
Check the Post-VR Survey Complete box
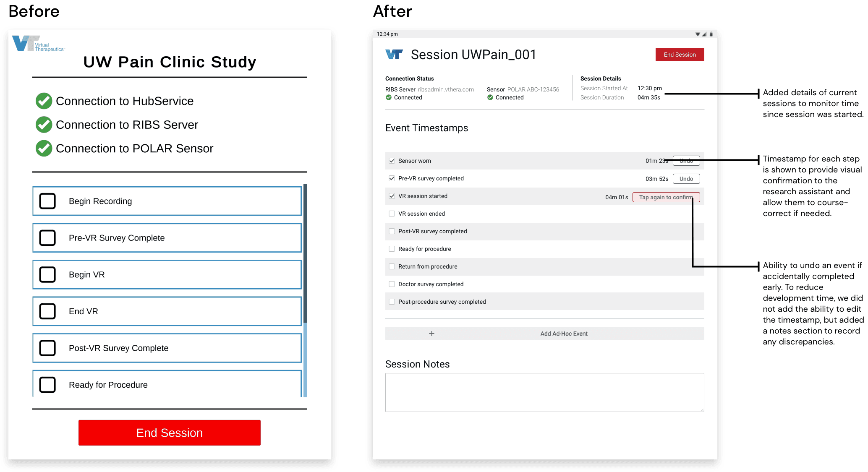[47, 348]
